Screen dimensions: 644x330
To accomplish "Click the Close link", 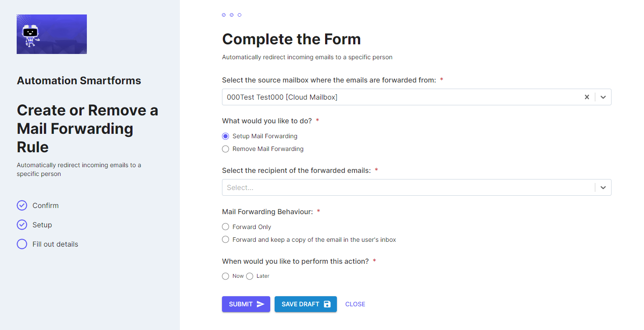I will coord(355,304).
